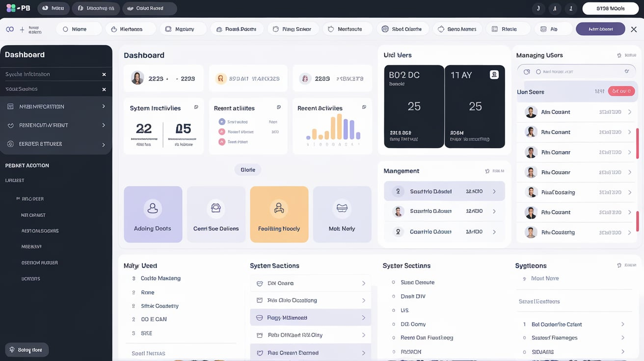This screenshot has width=644, height=361.
Task: Expand the EERDER STTUKER sidebar item chevron
Action: pos(103,145)
